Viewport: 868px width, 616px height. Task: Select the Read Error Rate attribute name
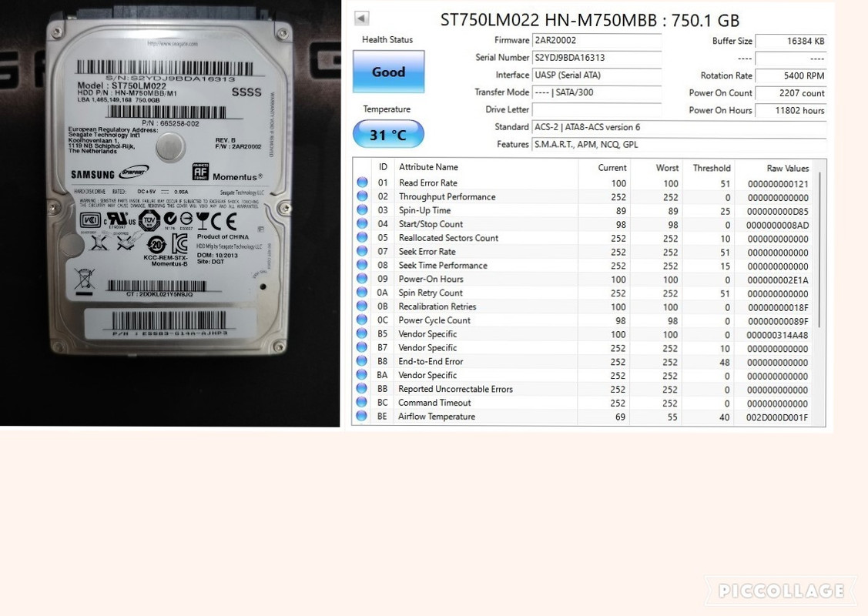[x=428, y=182]
